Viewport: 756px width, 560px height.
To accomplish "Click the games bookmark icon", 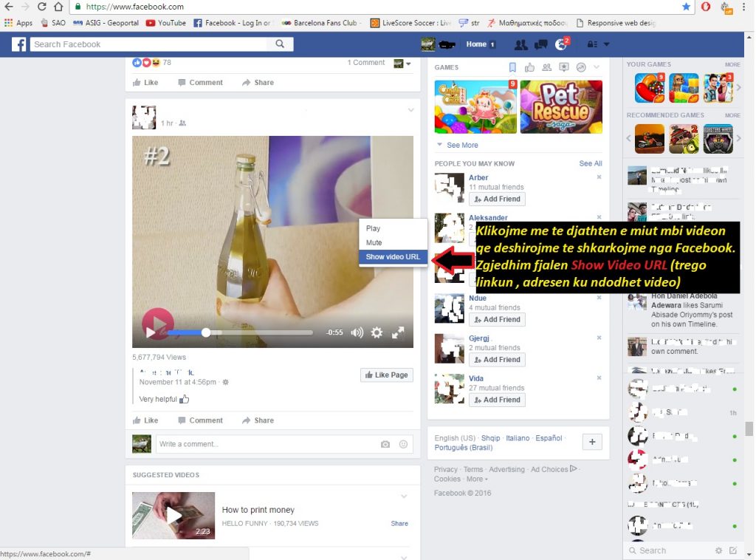I will click(x=512, y=67).
